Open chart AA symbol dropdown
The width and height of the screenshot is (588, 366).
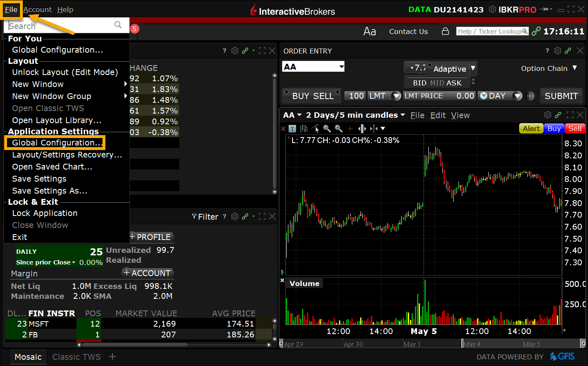[x=299, y=115]
